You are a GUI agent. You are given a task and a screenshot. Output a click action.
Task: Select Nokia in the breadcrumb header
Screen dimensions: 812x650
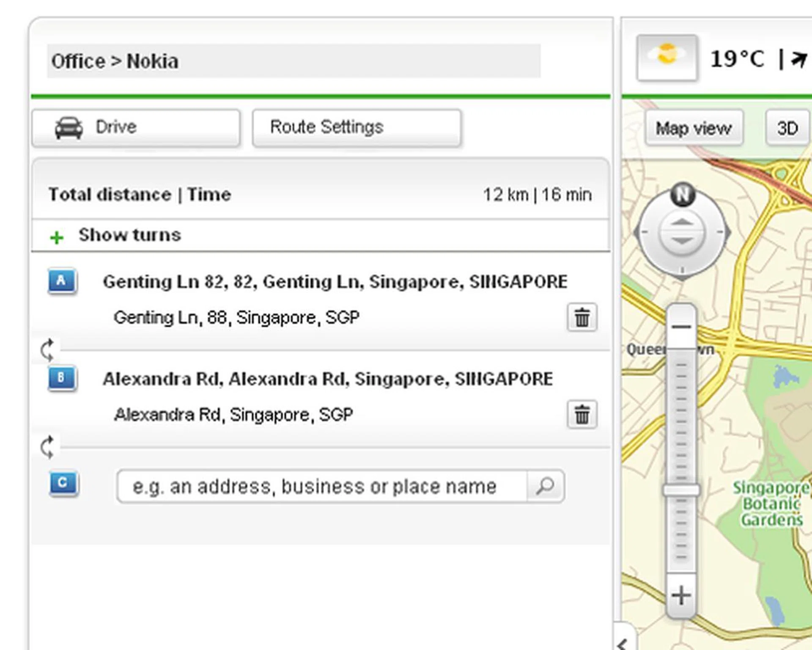click(152, 61)
